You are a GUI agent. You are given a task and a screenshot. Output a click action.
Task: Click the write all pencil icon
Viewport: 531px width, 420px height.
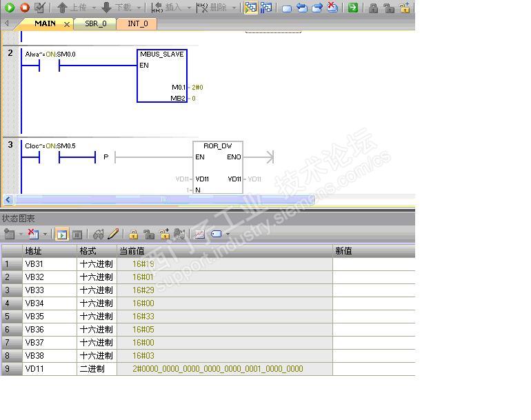113,234
